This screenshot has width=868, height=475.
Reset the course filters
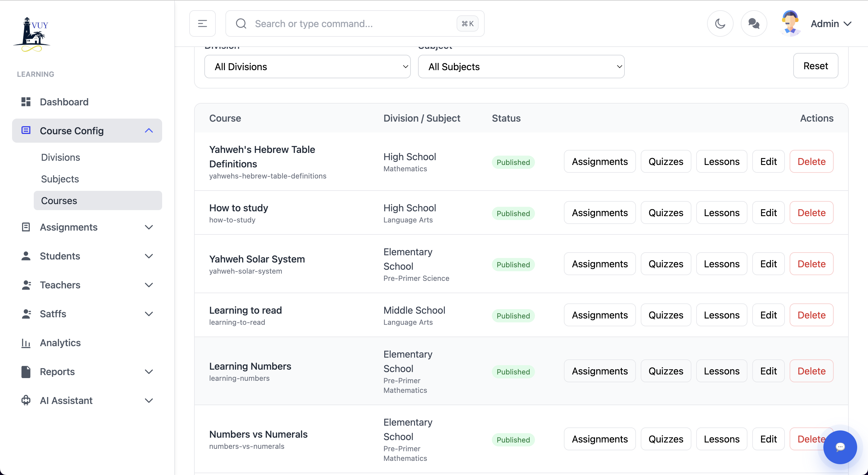(x=815, y=66)
